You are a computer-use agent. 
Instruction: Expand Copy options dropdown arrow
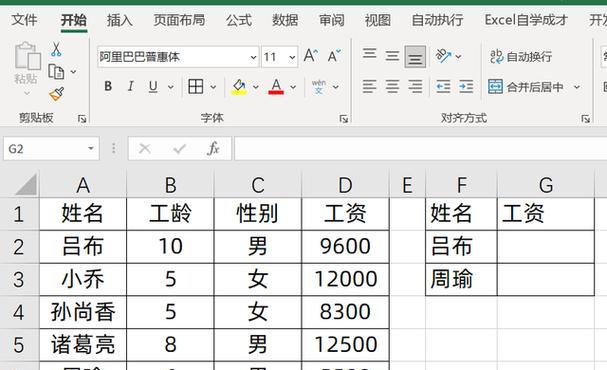click(x=73, y=72)
